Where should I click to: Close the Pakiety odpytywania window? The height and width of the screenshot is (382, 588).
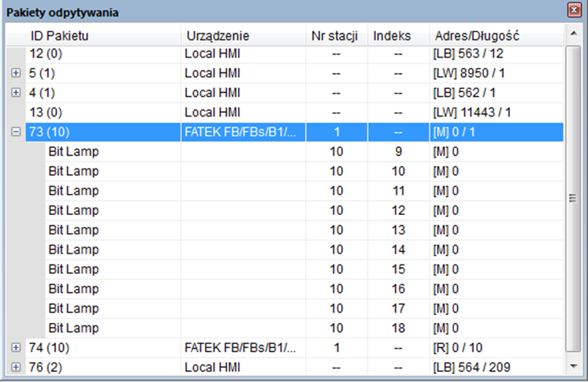[x=574, y=10]
